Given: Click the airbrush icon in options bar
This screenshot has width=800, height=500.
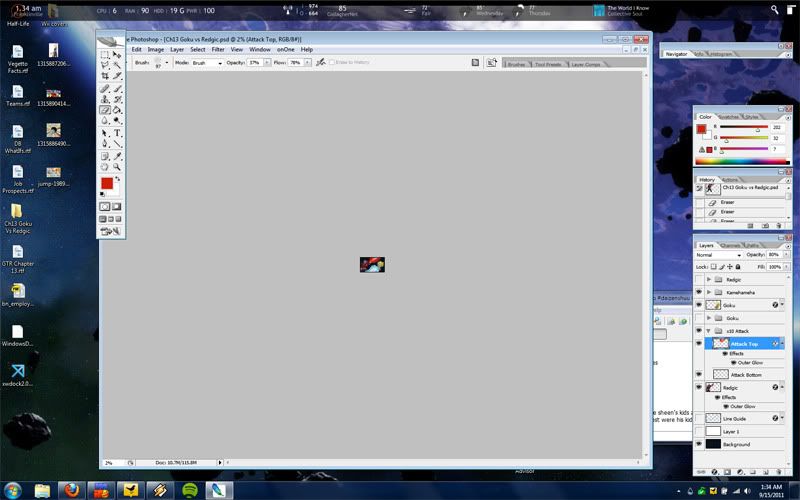Looking at the screenshot, I should click(x=320, y=62).
